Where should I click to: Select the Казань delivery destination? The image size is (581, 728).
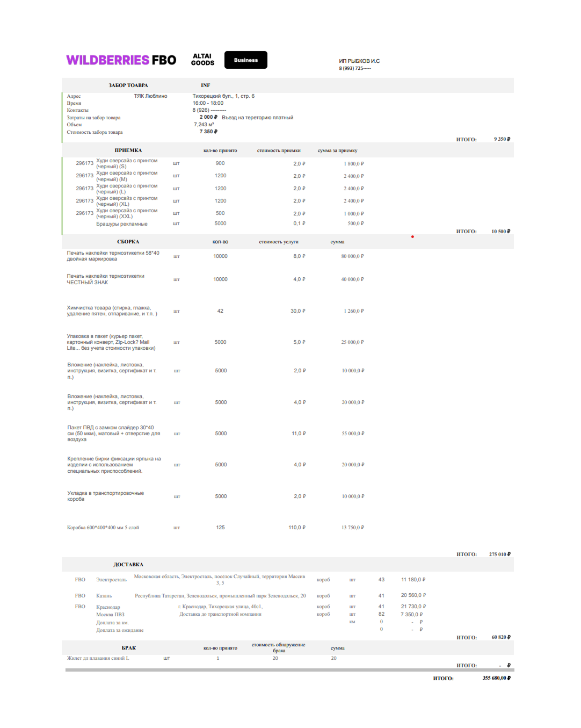pos(104,596)
